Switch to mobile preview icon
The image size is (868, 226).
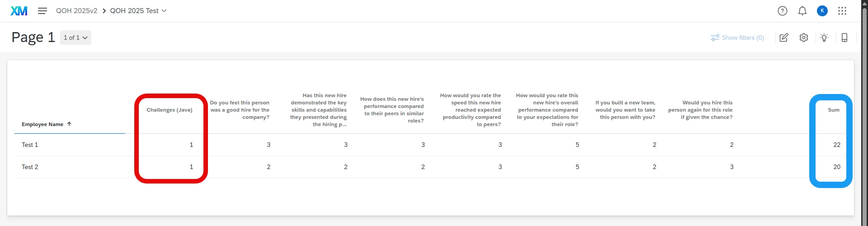pos(844,38)
